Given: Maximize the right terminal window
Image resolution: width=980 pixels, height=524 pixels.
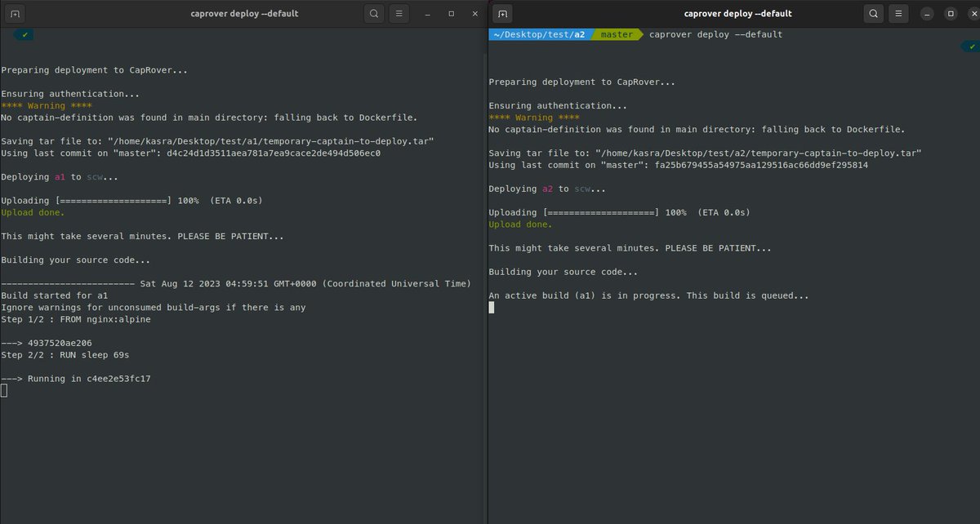Looking at the screenshot, I should pos(951,14).
